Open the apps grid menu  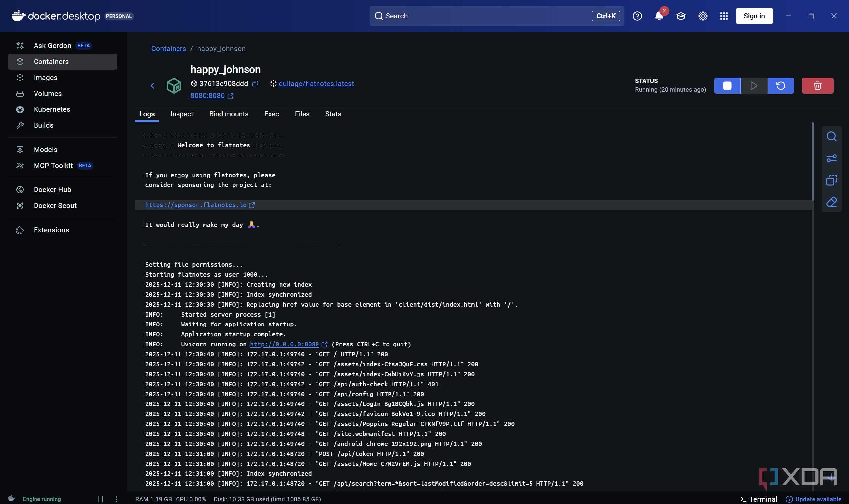[724, 16]
